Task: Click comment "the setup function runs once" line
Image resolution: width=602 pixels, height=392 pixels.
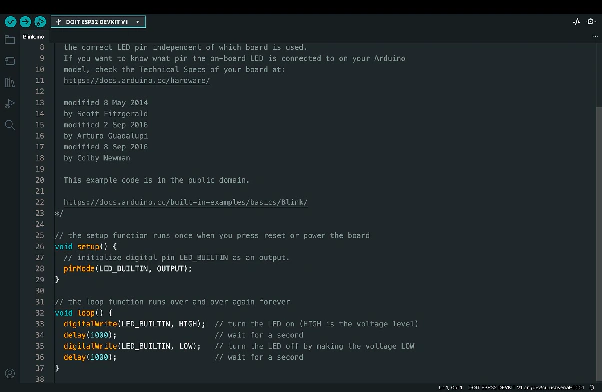Action: coord(212,235)
